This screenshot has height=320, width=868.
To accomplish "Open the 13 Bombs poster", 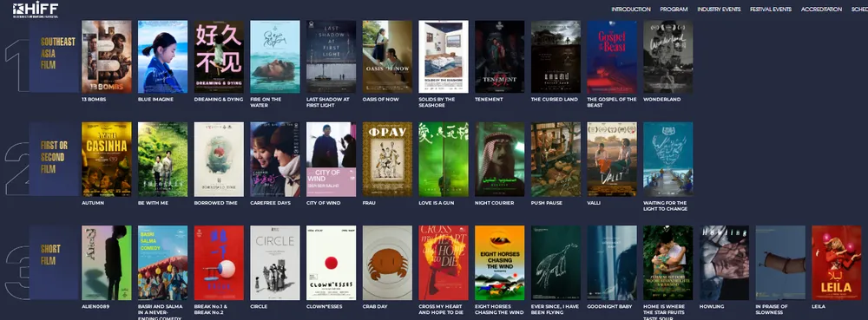I will [x=107, y=56].
